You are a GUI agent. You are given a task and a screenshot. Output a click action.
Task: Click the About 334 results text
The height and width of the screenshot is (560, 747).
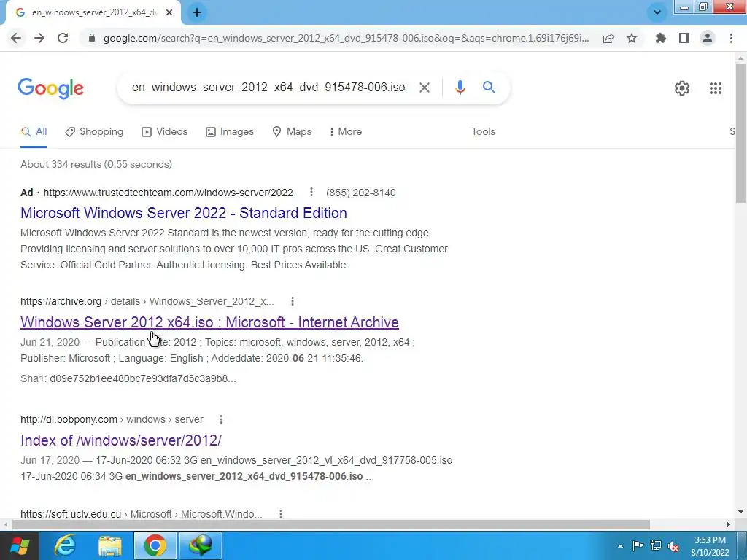coord(96,164)
